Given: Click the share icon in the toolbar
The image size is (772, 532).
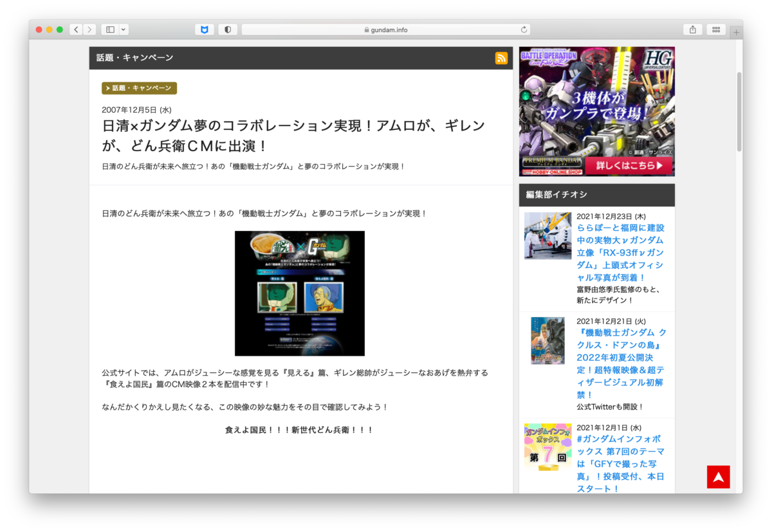Looking at the screenshot, I should point(694,29).
